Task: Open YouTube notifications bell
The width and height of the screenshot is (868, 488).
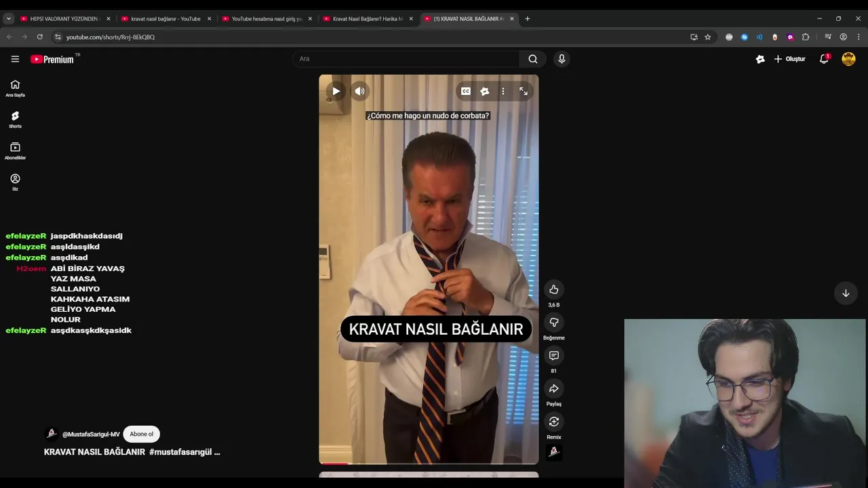Action: coord(824,59)
